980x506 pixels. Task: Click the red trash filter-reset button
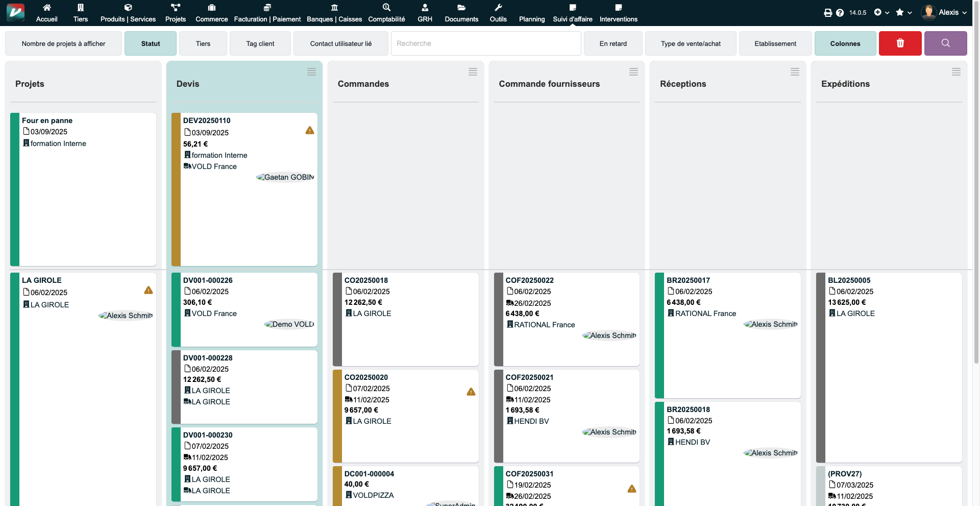pyautogui.click(x=900, y=43)
